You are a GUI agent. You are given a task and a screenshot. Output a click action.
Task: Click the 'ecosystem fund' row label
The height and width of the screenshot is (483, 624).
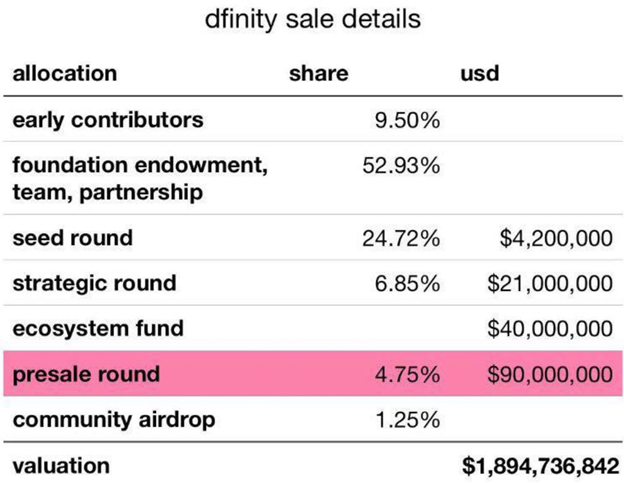[x=98, y=329]
